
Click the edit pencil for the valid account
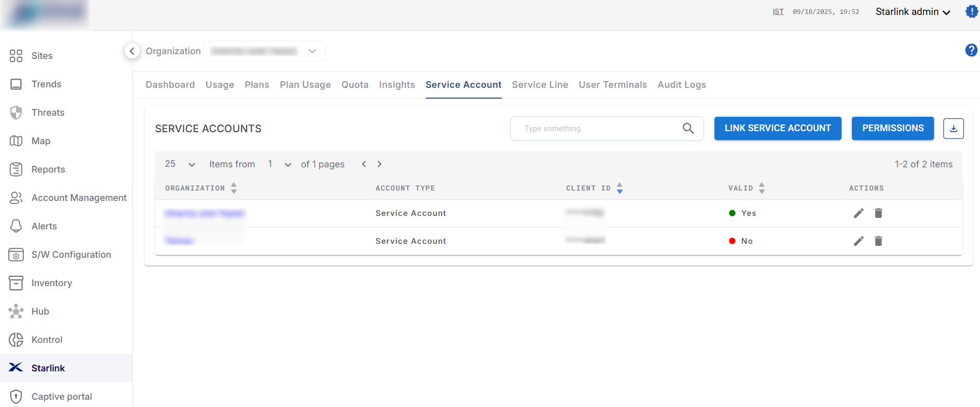click(x=859, y=213)
